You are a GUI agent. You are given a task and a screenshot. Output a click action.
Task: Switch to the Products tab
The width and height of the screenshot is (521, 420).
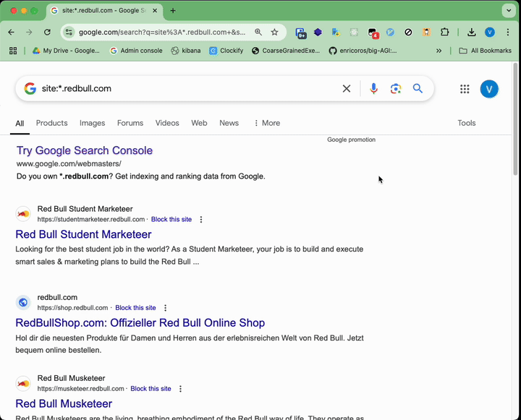coord(52,123)
